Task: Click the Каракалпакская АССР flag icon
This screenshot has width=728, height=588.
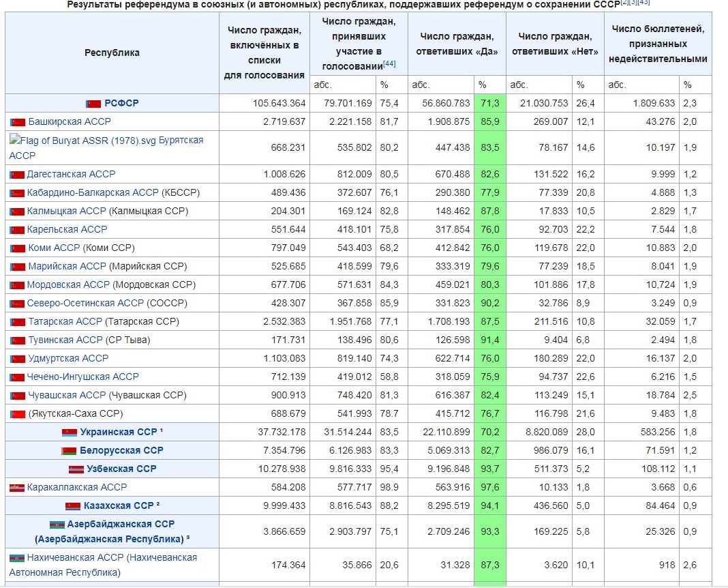Action: click(17, 488)
